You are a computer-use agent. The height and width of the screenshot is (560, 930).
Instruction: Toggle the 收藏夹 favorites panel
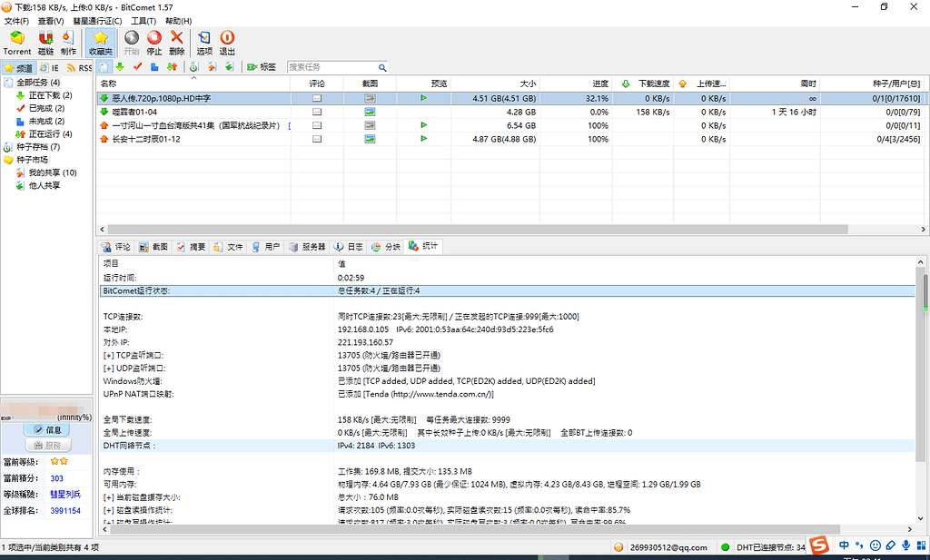(100, 44)
